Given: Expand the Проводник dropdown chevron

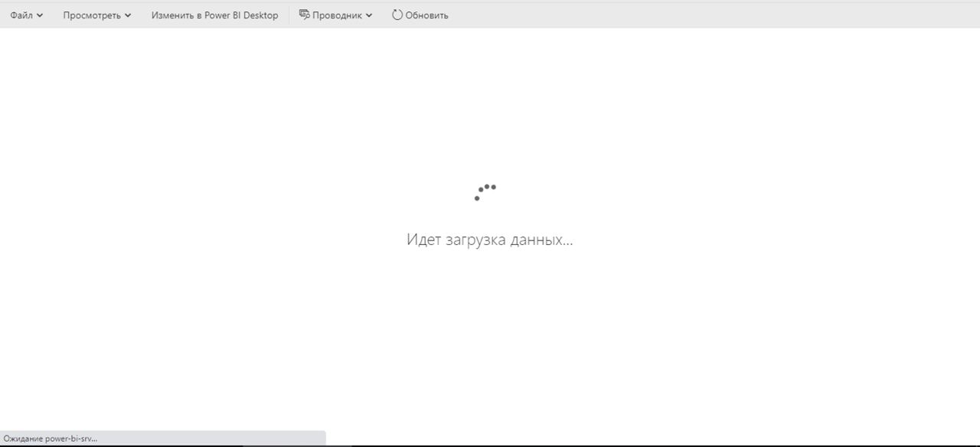Looking at the screenshot, I should tap(369, 15).
